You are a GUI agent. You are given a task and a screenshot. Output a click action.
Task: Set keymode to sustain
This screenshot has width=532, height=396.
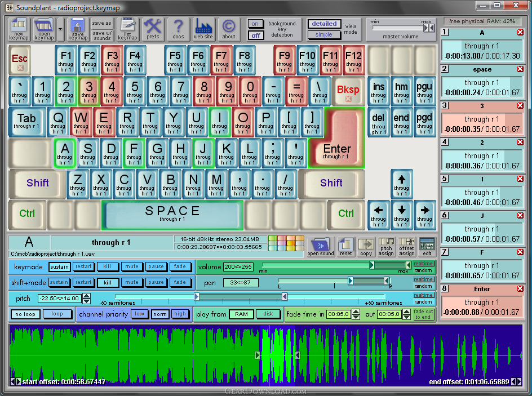(x=59, y=267)
